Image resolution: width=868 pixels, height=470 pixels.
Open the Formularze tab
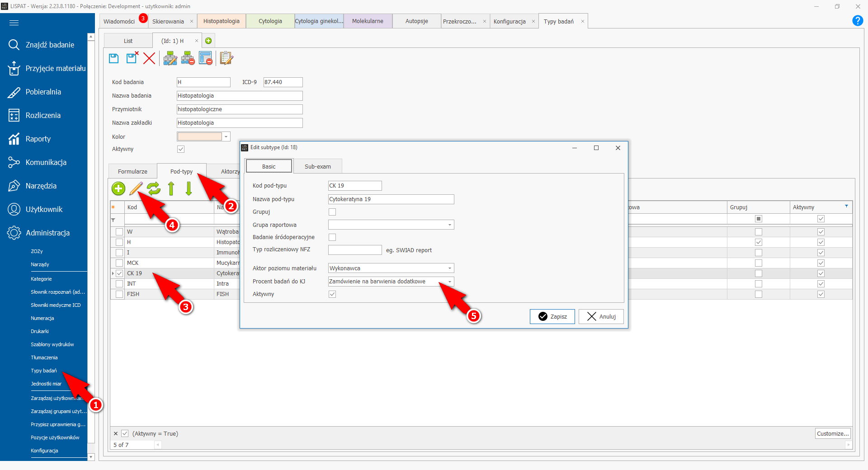(x=132, y=172)
